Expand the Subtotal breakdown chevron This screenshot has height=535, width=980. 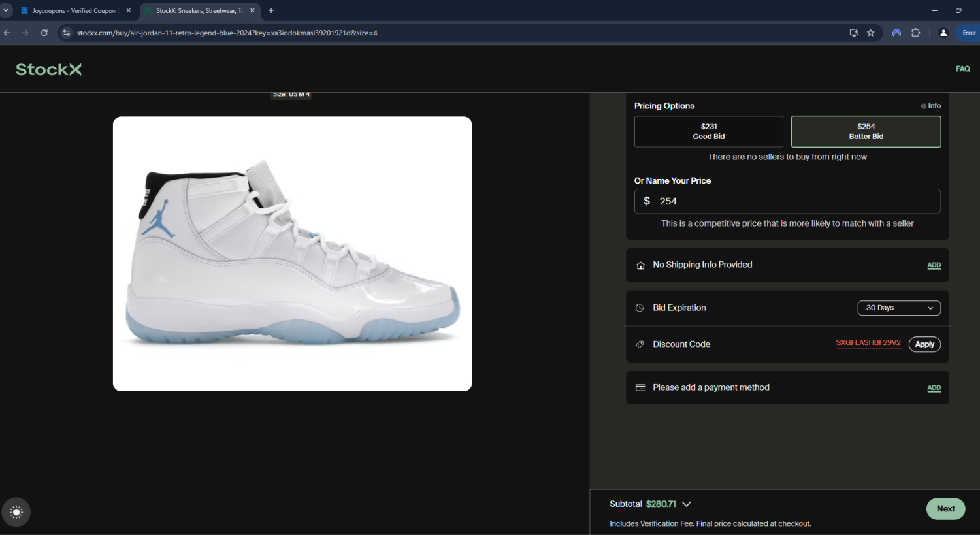(x=686, y=504)
